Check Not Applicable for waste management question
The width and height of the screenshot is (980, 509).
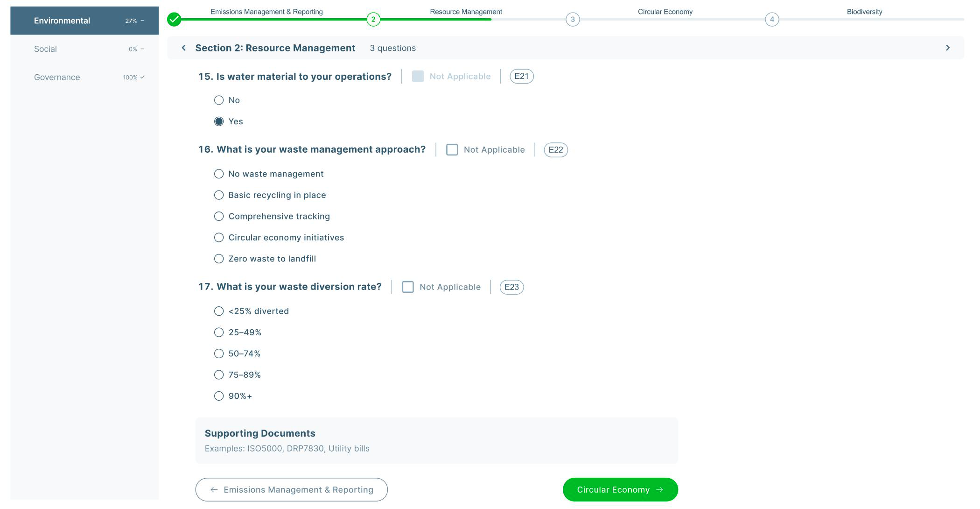pos(452,150)
